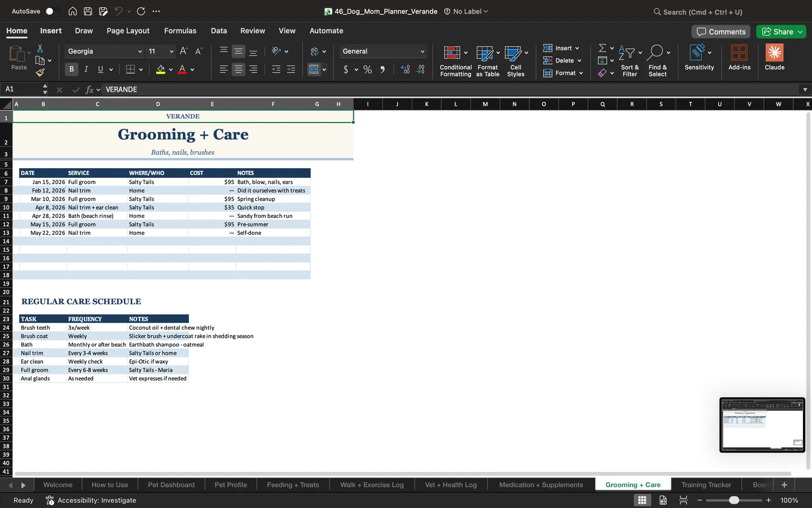Switch to the Page Layout tab
The width and height of the screenshot is (812, 508).
point(128,30)
